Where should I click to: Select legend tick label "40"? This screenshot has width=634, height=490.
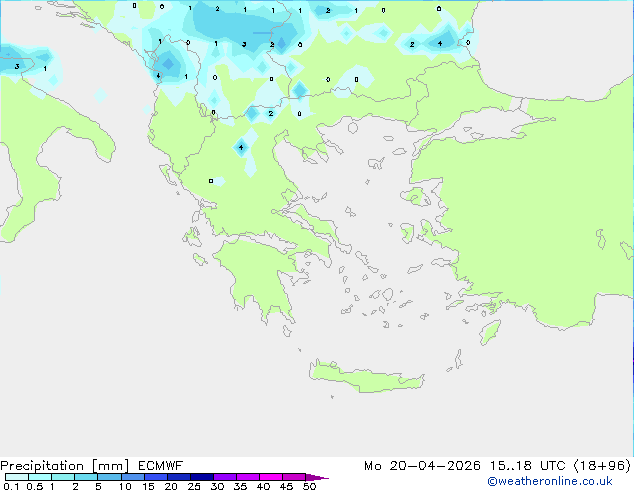coord(263,486)
